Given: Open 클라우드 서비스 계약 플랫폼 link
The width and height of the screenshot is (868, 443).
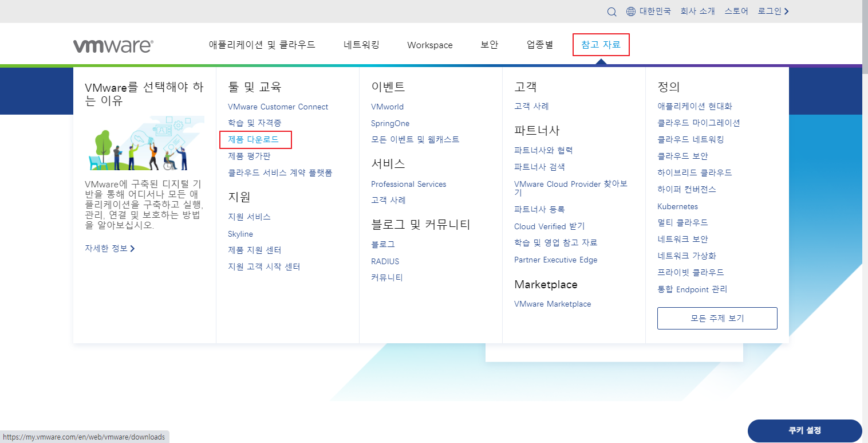Looking at the screenshot, I should [x=280, y=173].
